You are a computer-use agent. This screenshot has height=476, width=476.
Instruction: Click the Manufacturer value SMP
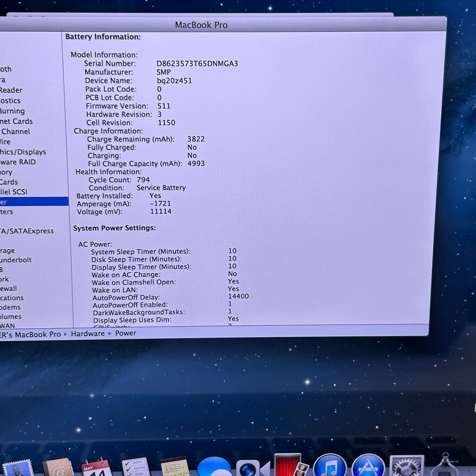164,72
